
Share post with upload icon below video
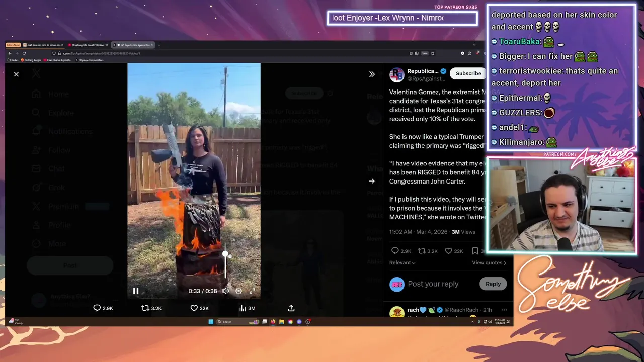pos(291,308)
